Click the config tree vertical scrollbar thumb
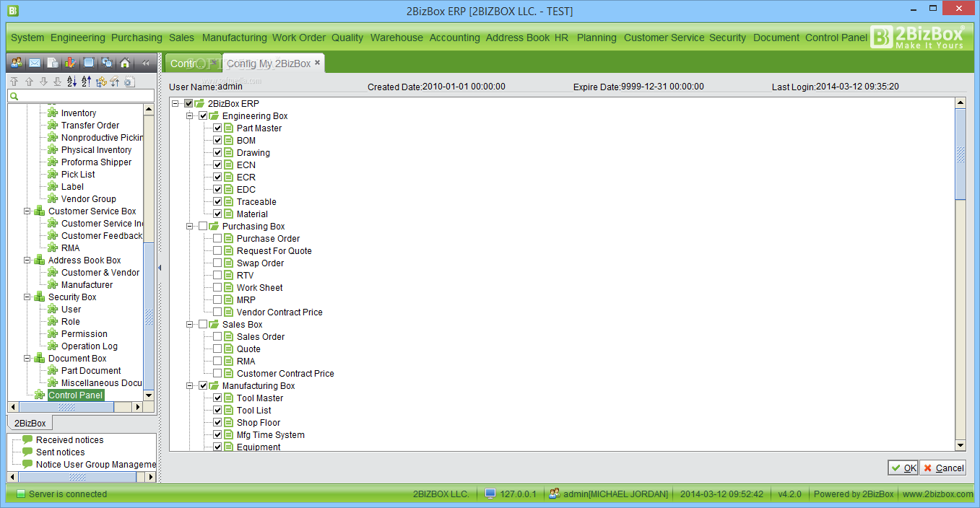 click(x=960, y=153)
